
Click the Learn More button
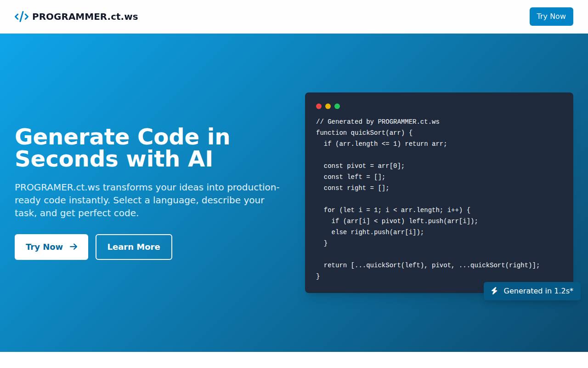(x=134, y=247)
